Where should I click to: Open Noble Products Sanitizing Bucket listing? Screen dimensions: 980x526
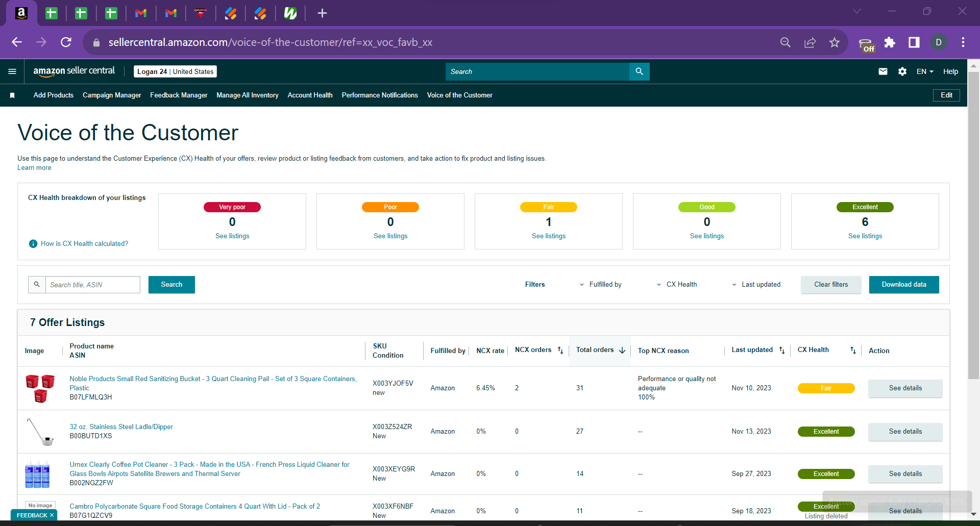point(213,383)
